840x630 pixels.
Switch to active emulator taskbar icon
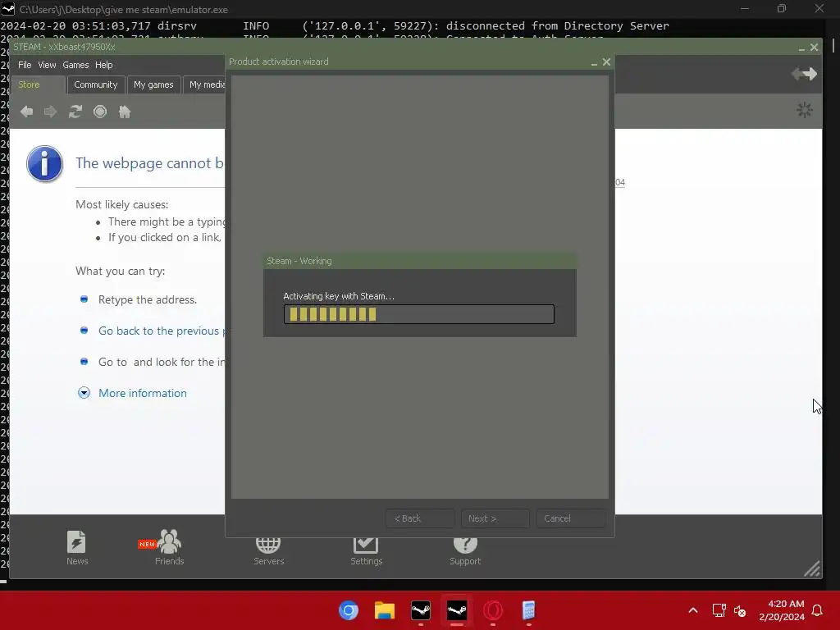point(456,610)
